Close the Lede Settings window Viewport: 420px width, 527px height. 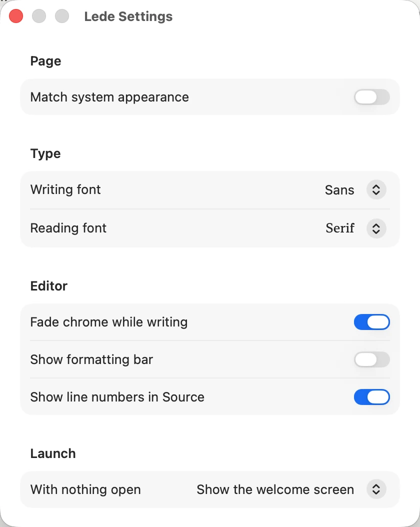pos(16,16)
